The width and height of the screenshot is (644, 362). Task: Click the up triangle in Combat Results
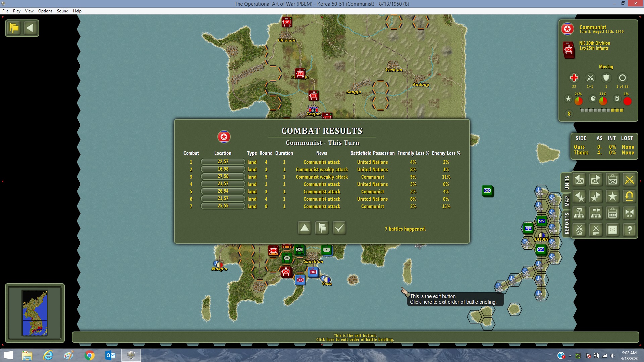tap(305, 228)
